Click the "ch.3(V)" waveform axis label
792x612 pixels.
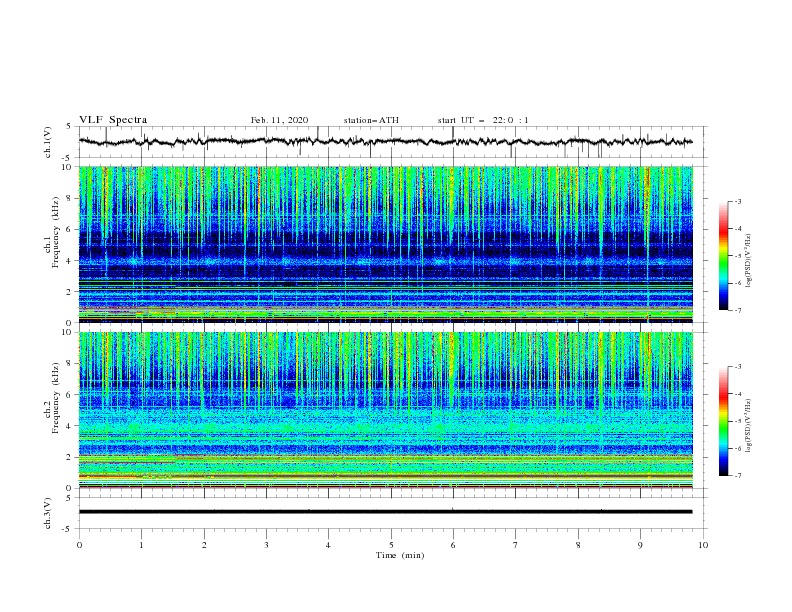click(x=47, y=513)
